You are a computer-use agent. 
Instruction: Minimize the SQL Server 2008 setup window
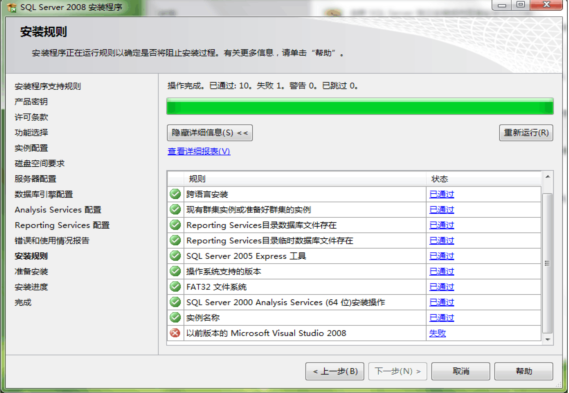coord(502,5)
